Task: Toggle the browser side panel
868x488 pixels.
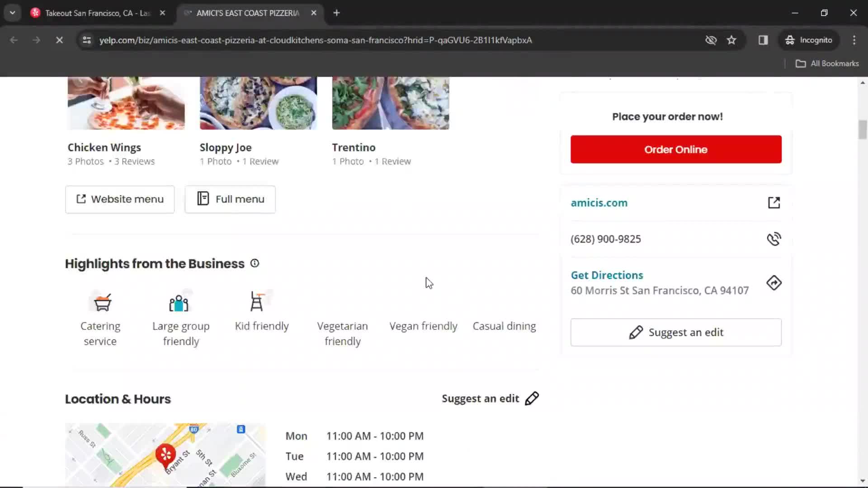Action: [763, 40]
